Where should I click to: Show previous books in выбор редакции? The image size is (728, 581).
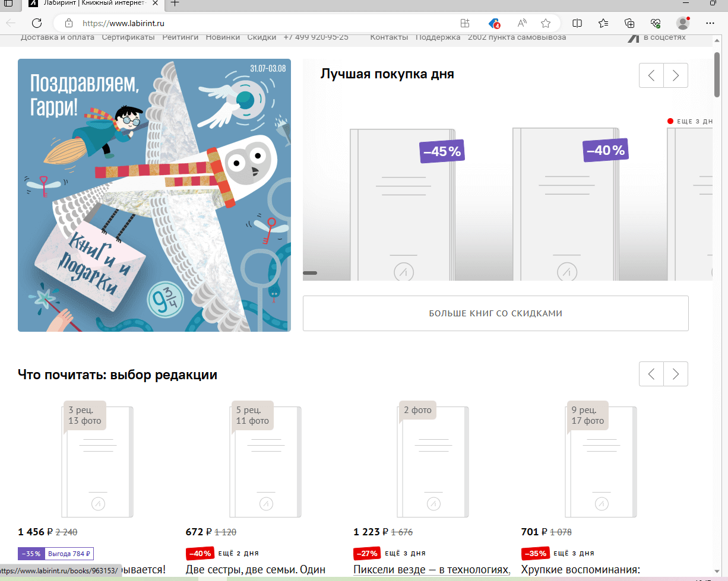pyautogui.click(x=651, y=374)
